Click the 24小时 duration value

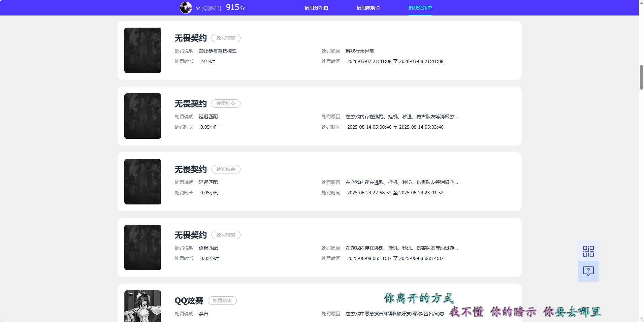click(x=207, y=61)
